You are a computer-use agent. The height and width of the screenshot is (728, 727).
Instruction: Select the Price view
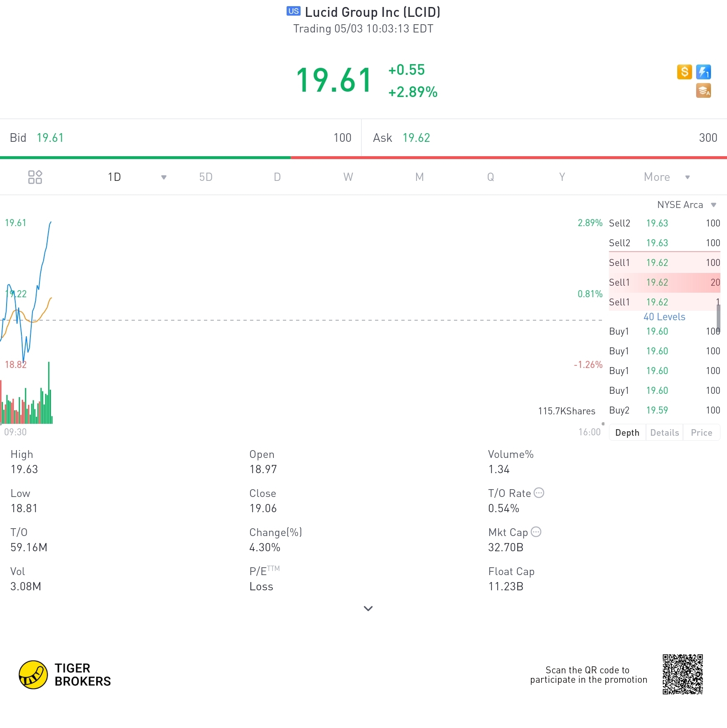click(x=702, y=432)
